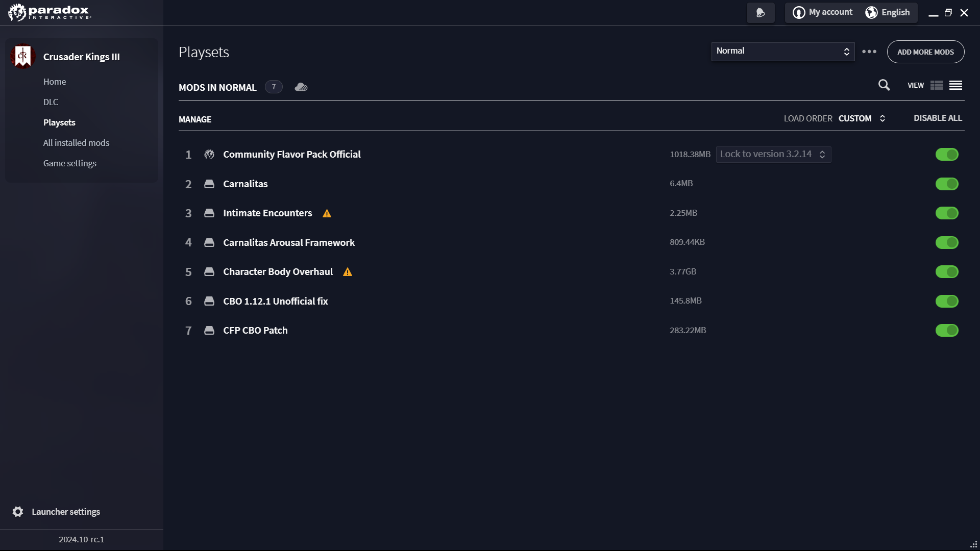980x551 pixels.
Task: Open the three-dots playset options menu
Action: pyautogui.click(x=869, y=52)
